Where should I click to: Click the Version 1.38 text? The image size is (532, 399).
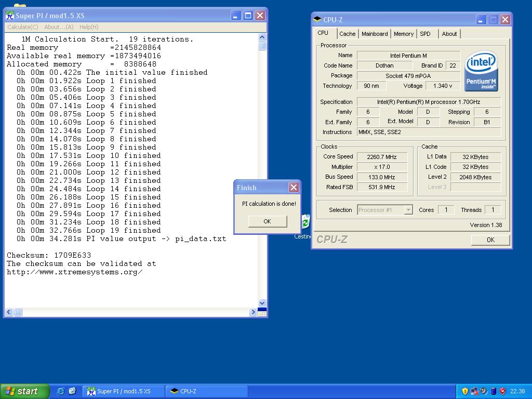point(486,225)
